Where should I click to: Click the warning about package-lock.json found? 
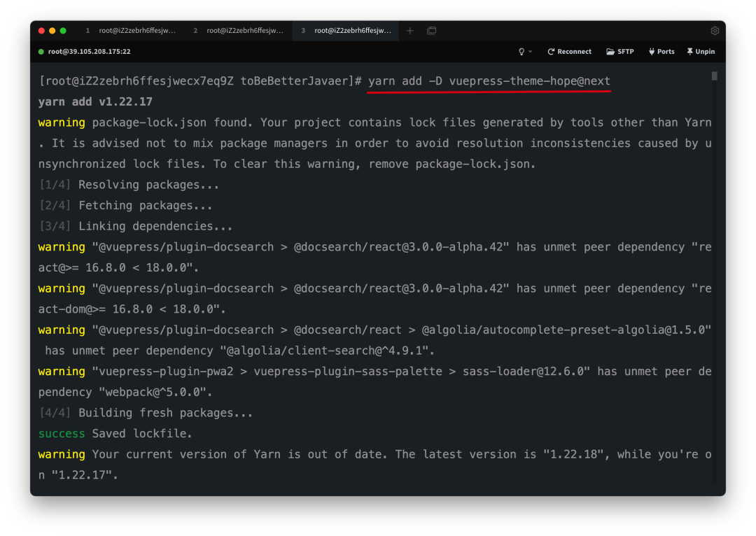[x=375, y=143]
